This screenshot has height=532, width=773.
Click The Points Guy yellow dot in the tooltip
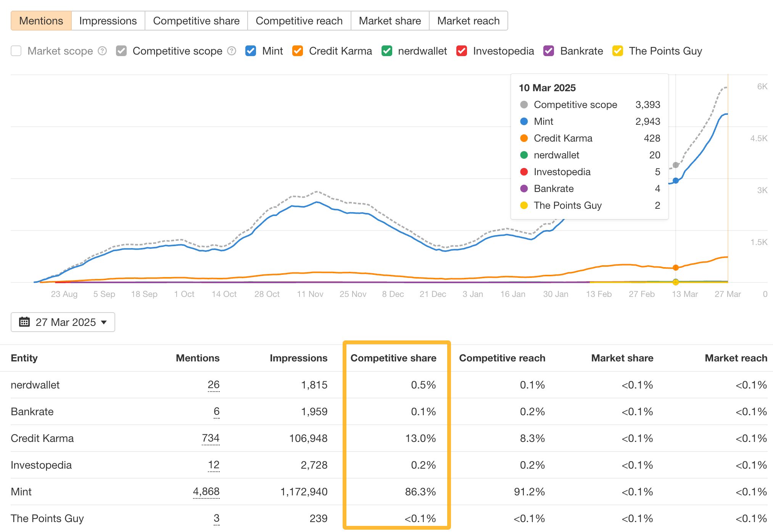point(524,205)
